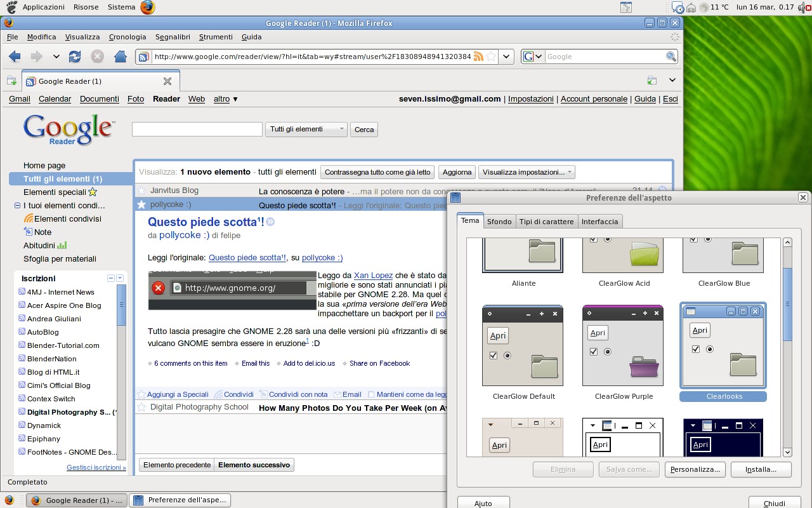Open the Gestisci iscrizioni link

tap(96, 467)
